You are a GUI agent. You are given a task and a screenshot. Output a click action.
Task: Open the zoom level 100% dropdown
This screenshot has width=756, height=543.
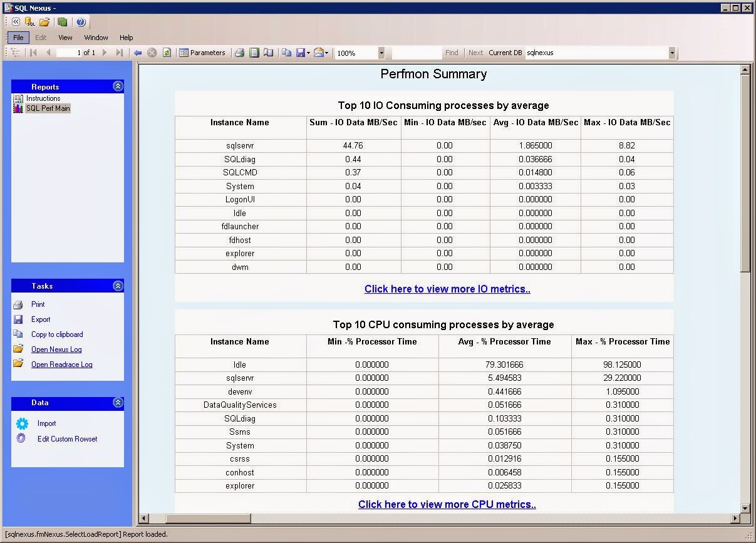click(381, 53)
